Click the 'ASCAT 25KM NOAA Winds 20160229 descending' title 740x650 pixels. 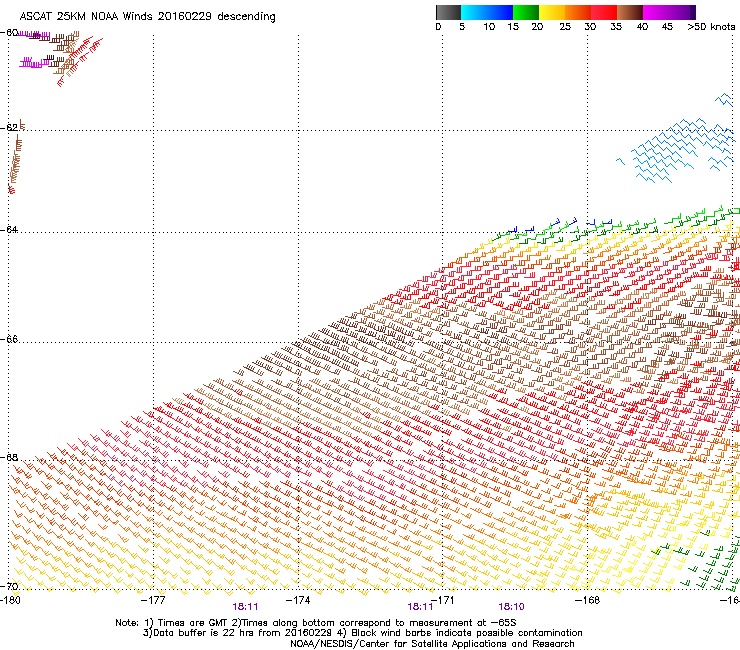(x=147, y=16)
